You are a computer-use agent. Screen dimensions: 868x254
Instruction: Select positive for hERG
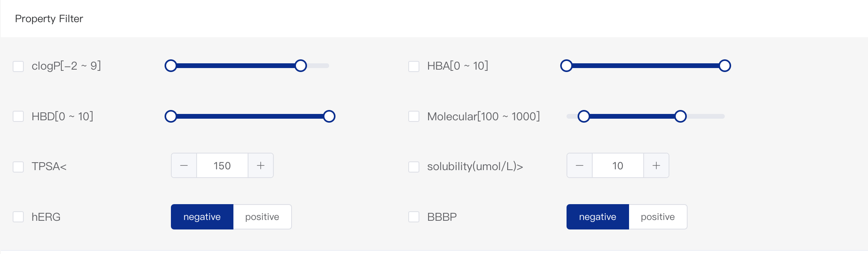tap(262, 217)
